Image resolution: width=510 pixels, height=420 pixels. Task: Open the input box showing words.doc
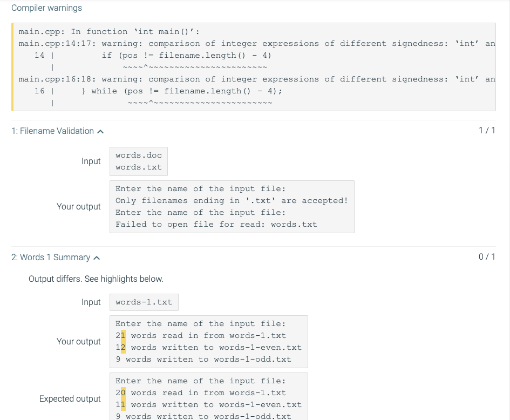pyautogui.click(x=138, y=161)
